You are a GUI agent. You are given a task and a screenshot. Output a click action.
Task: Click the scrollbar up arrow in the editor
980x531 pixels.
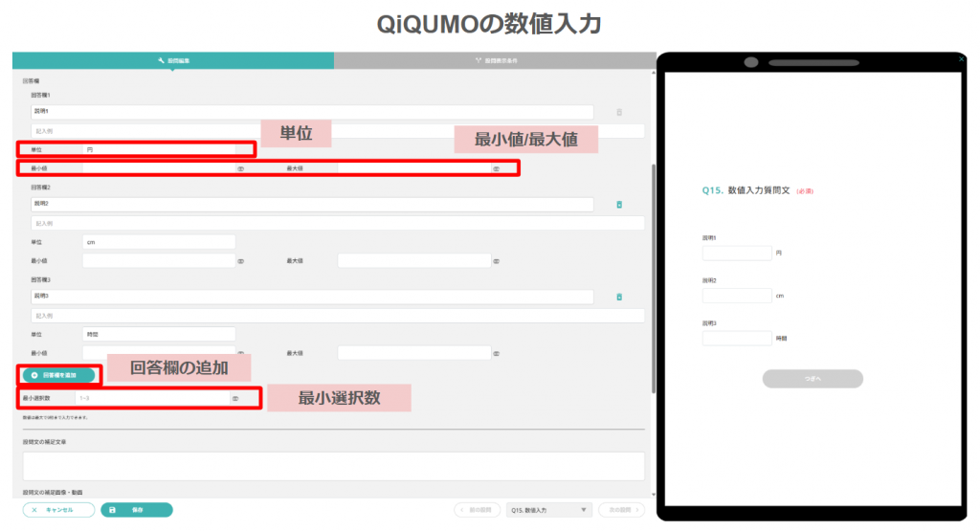[654, 73]
